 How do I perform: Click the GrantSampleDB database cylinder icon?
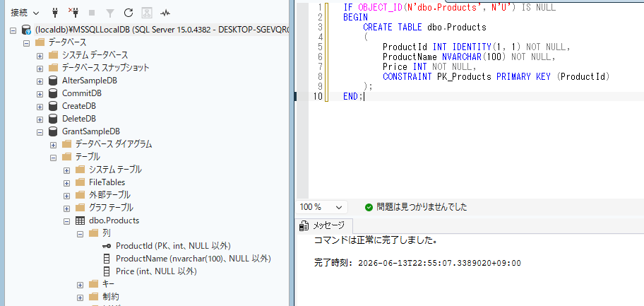point(52,131)
